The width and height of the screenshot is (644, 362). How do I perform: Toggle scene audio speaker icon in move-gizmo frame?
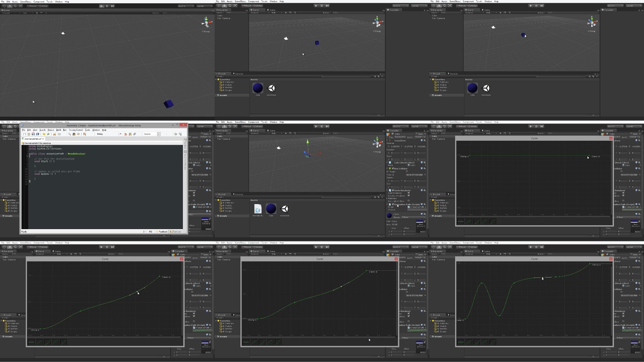point(295,133)
